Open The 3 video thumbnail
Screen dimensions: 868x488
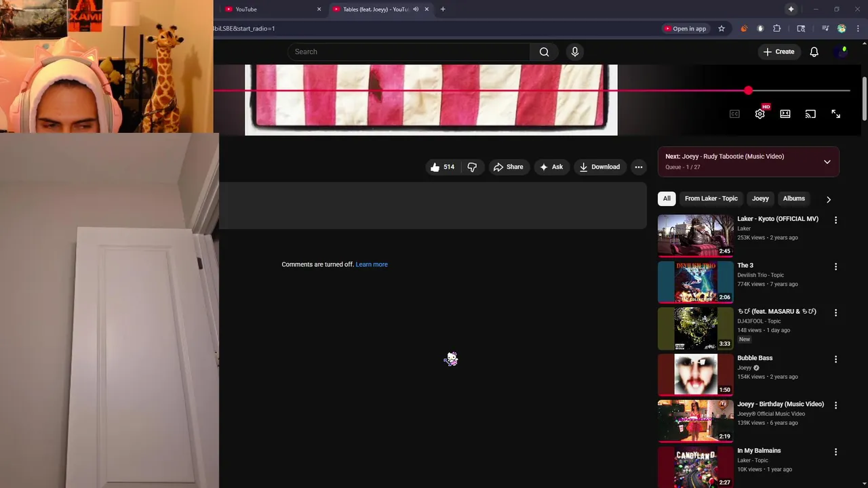695,282
